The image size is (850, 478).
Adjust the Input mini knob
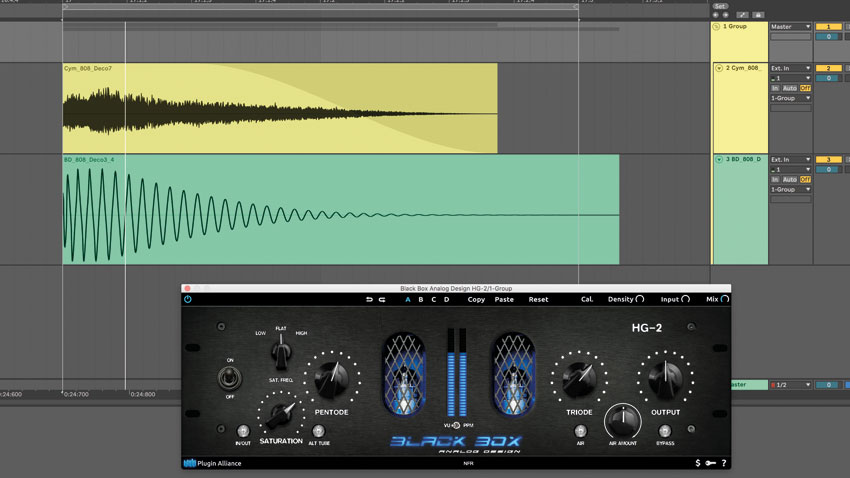[685, 299]
